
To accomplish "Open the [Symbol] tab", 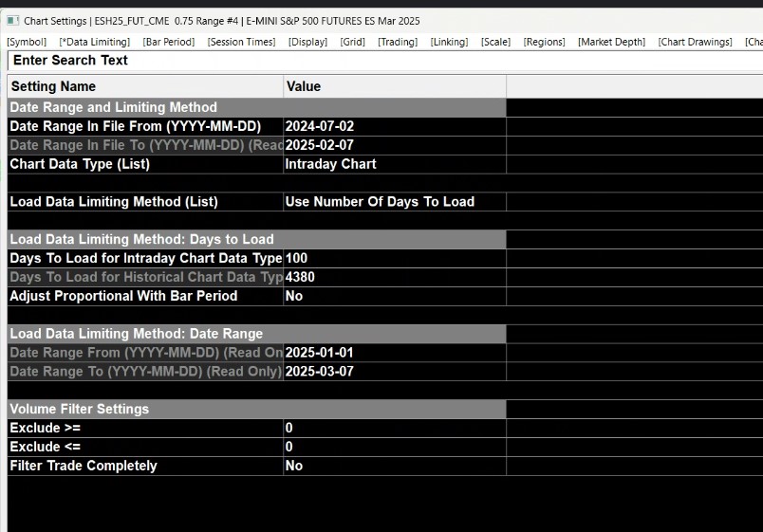I will [x=27, y=42].
